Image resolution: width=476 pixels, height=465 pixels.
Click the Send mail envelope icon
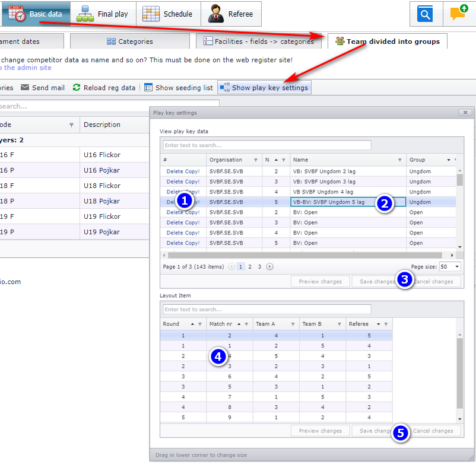click(25, 88)
